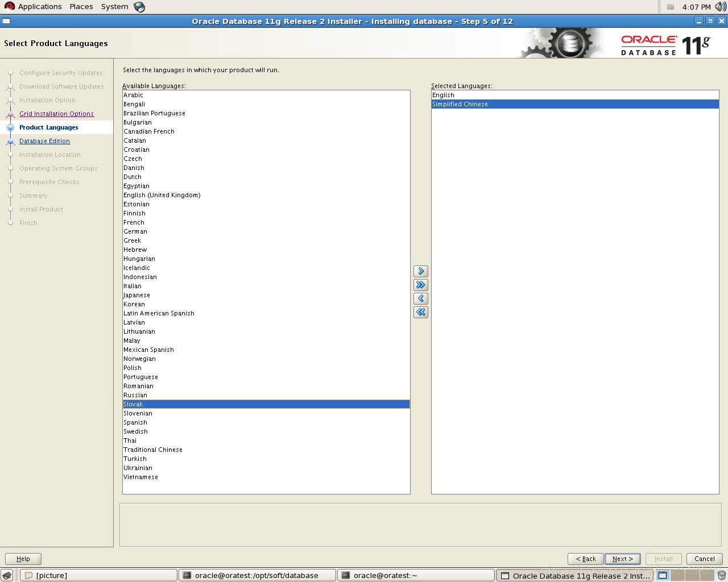Select Icelandic in Available Languages
This screenshot has width=728, height=582.
point(266,268)
